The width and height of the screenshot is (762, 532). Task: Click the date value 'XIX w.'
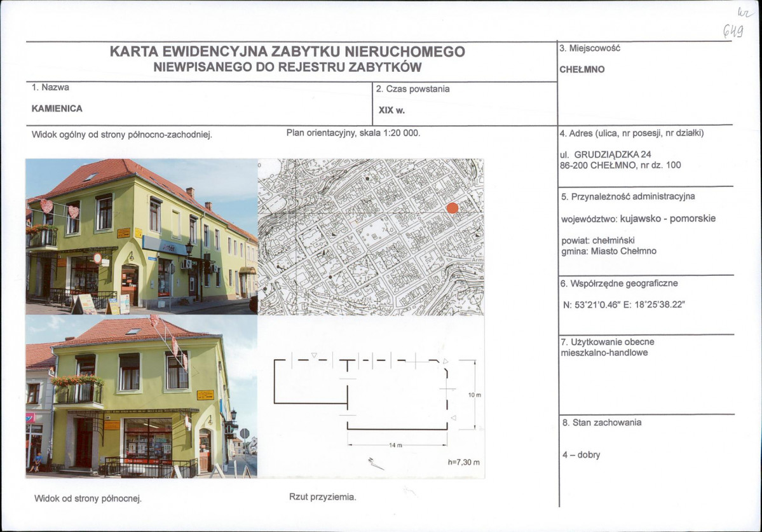[x=391, y=111]
